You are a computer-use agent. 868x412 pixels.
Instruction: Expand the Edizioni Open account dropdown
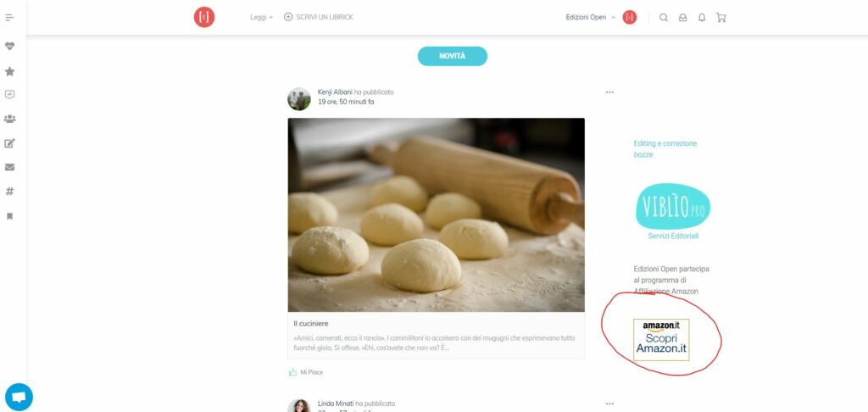coord(590,17)
